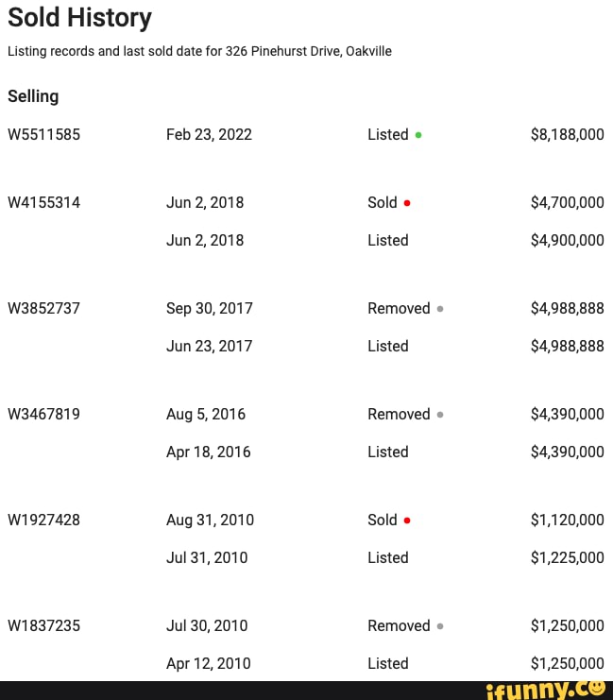Select listing W1927428
Viewport: 613px width, 700px height.
point(43,521)
